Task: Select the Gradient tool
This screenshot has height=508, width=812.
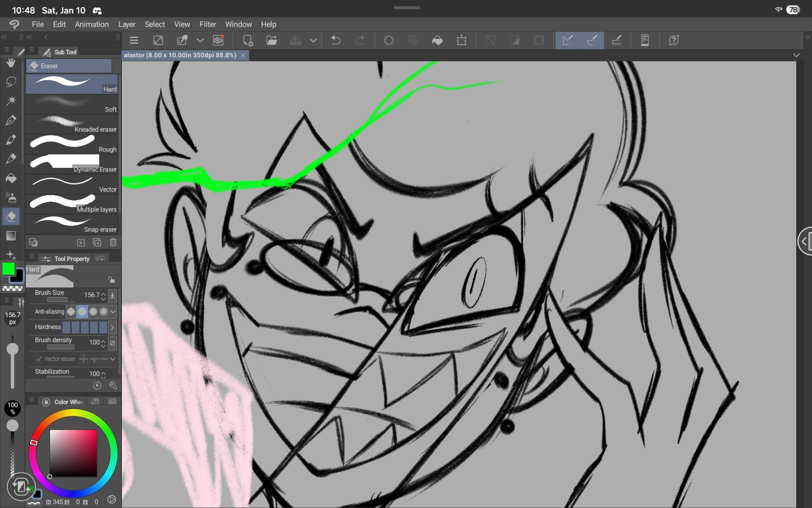Action: point(11,236)
